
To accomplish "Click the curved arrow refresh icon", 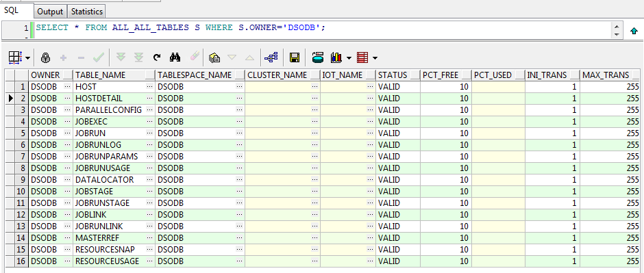I will 157,57.
